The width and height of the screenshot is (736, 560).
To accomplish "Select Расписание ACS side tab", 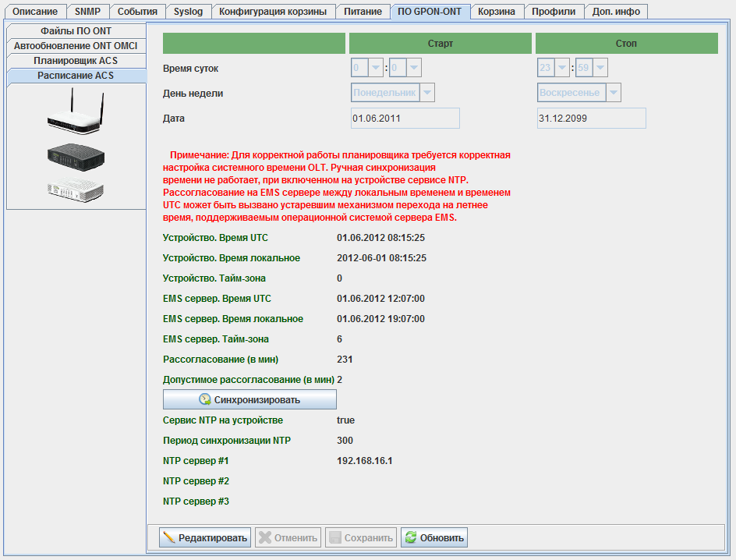I will click(x=76, y=76).
